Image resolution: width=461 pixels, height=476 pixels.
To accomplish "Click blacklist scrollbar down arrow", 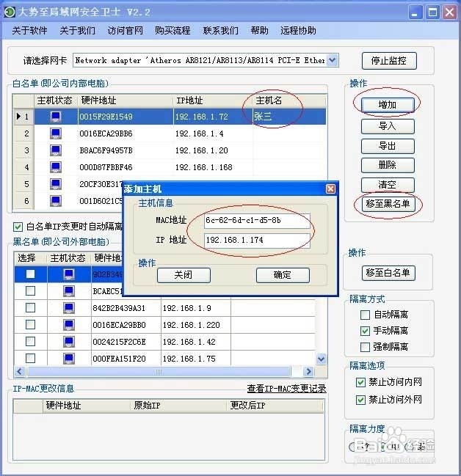I will pos(322,359).
